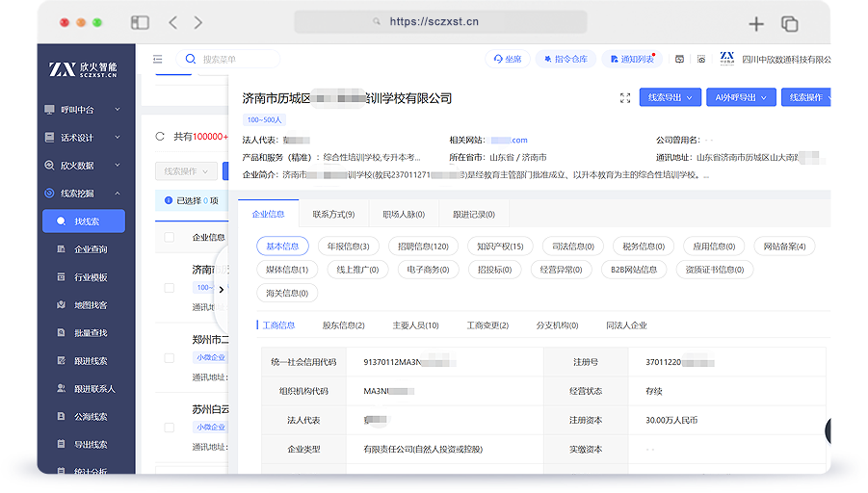Click the refresh icon next to 共有100000+
The height and width of the screenshot is (493, 868).
(160, 137)
